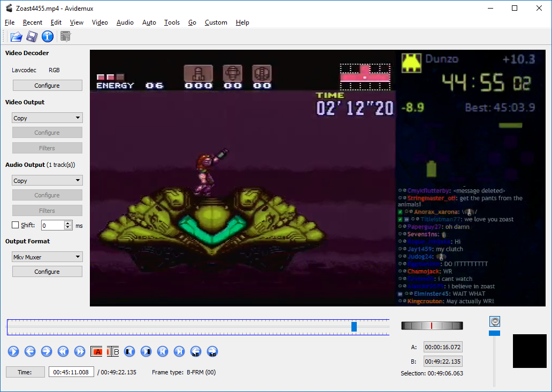Viewport: 552px width, 392px height.
Task: Click the blue timeline position handle
Action: 354,327
